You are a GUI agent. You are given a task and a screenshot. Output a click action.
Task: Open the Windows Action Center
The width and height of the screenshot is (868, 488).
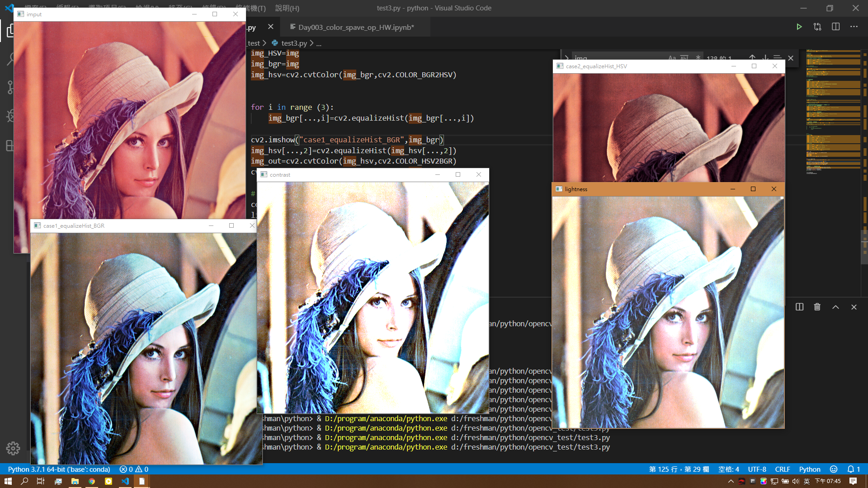point(853,481)
